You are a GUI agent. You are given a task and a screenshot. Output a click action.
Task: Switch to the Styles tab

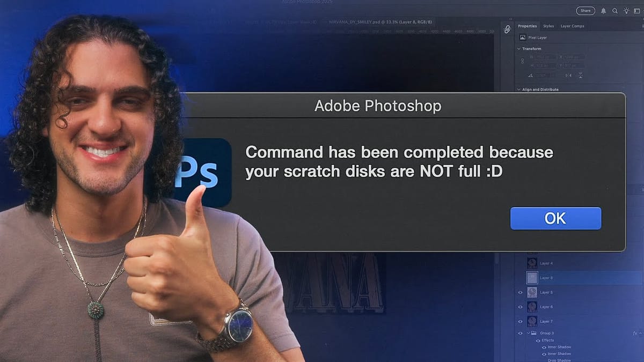(548, 26)
